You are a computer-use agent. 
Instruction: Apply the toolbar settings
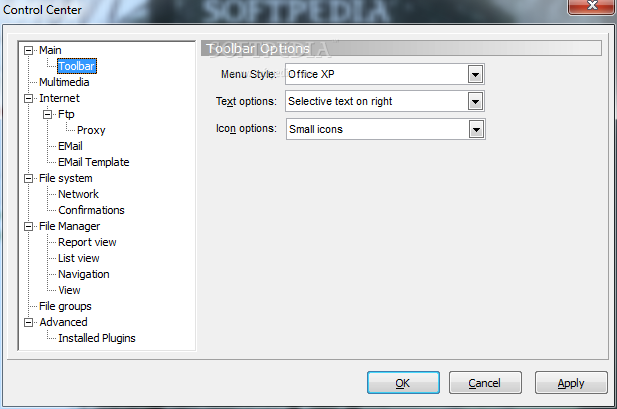(x=571, y=383)
